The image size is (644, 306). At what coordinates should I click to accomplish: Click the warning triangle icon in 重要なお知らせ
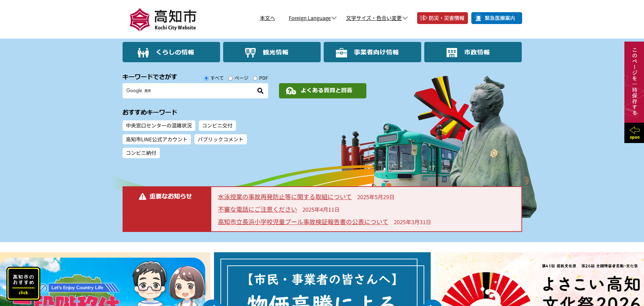click(143, 196)
